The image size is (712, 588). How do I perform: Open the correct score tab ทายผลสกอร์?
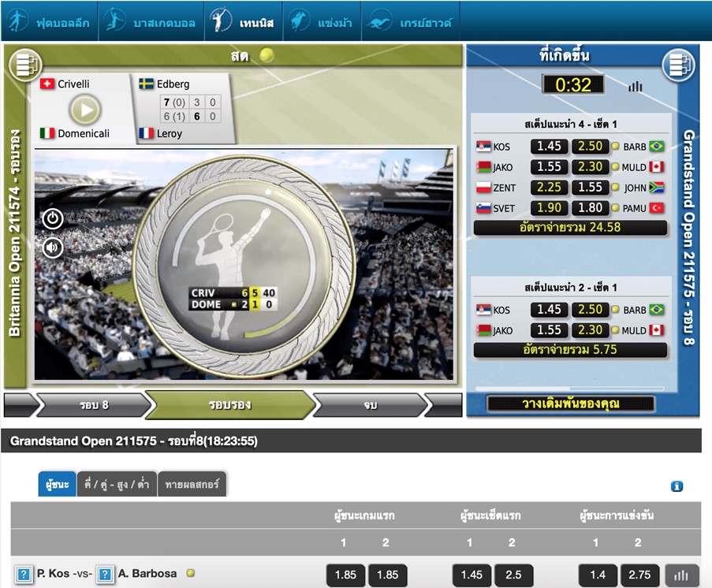click(192, 484)
